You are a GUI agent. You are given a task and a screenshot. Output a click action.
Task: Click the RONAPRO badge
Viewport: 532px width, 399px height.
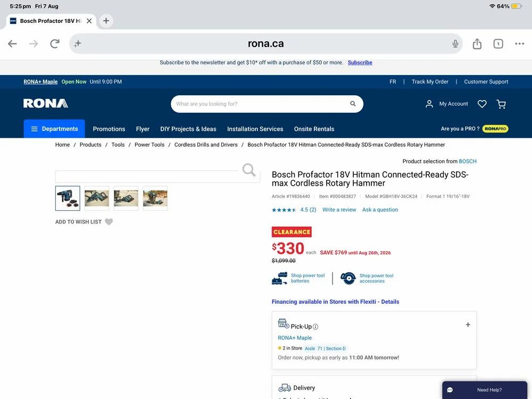(495, 129)
